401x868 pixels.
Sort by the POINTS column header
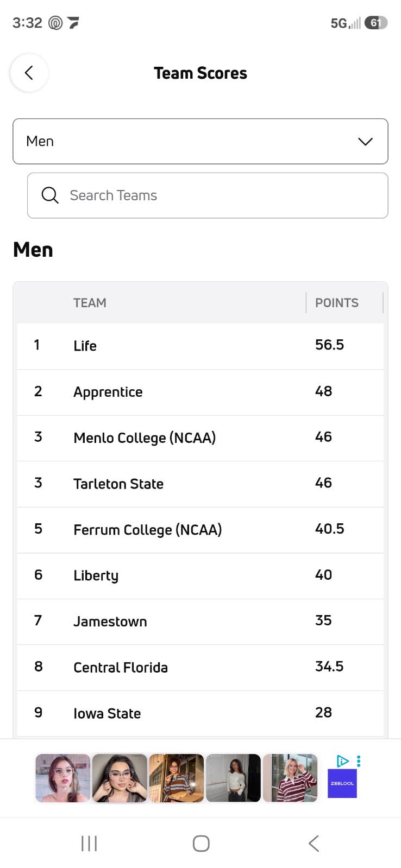click(337, 303)
